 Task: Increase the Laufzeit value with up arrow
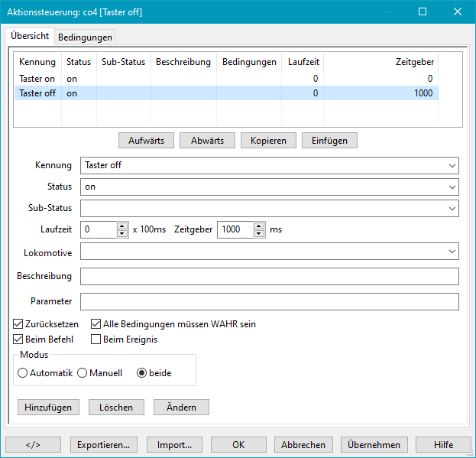pyautogui.click(x=122, y=226)
